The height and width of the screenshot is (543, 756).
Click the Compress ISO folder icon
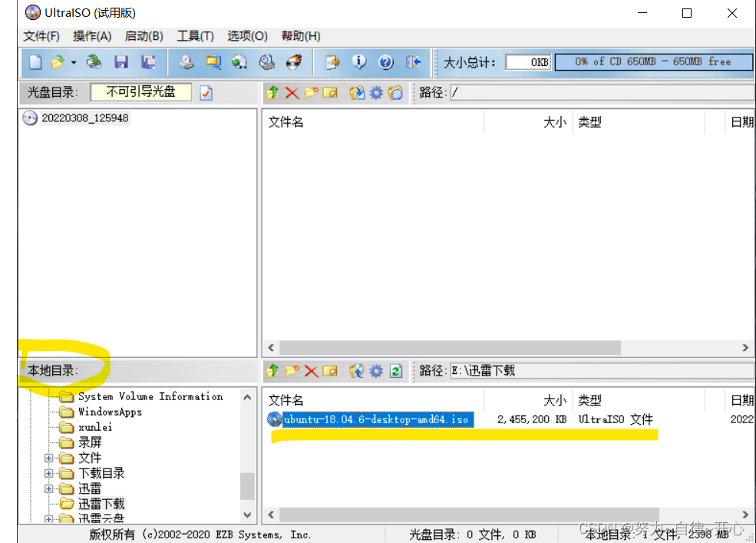tap(213, 62)
